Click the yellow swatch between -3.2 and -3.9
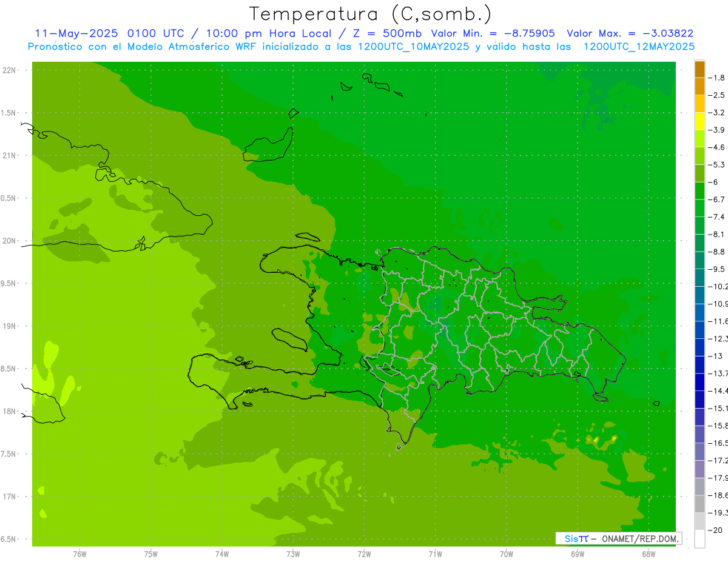Screen dimensions: 728x562 (x=699, y=121)
